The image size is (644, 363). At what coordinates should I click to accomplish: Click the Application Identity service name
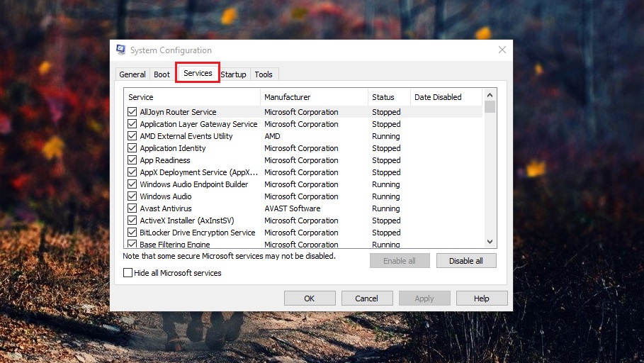[172, 148]
